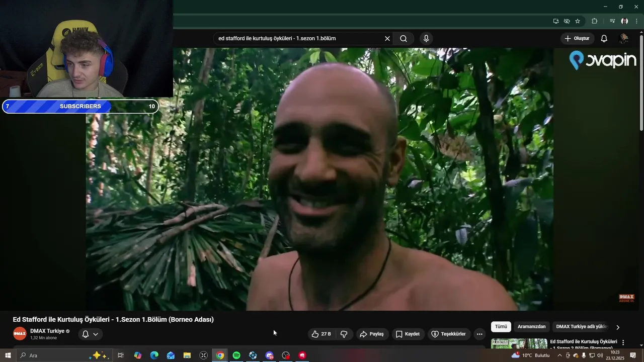Open the circled X app on taskbar
The width and height of the screenshot is (644, 362).
coord(203,355)
